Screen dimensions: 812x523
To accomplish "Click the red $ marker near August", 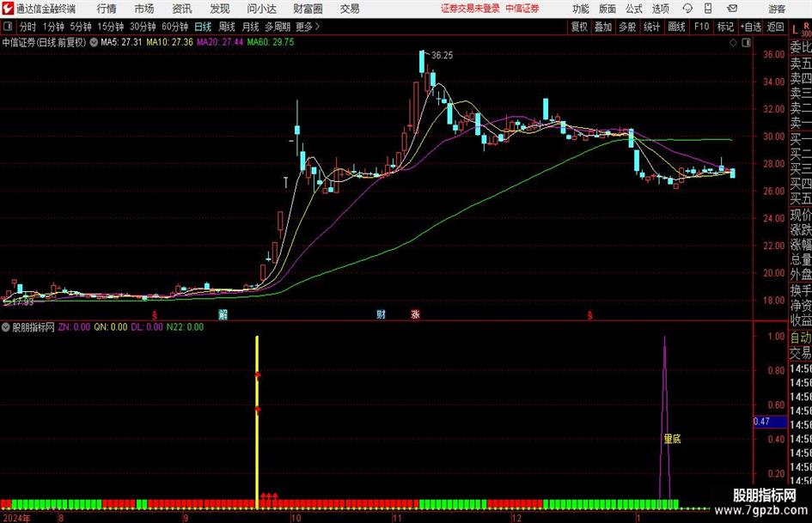I will tap(155, 314).
